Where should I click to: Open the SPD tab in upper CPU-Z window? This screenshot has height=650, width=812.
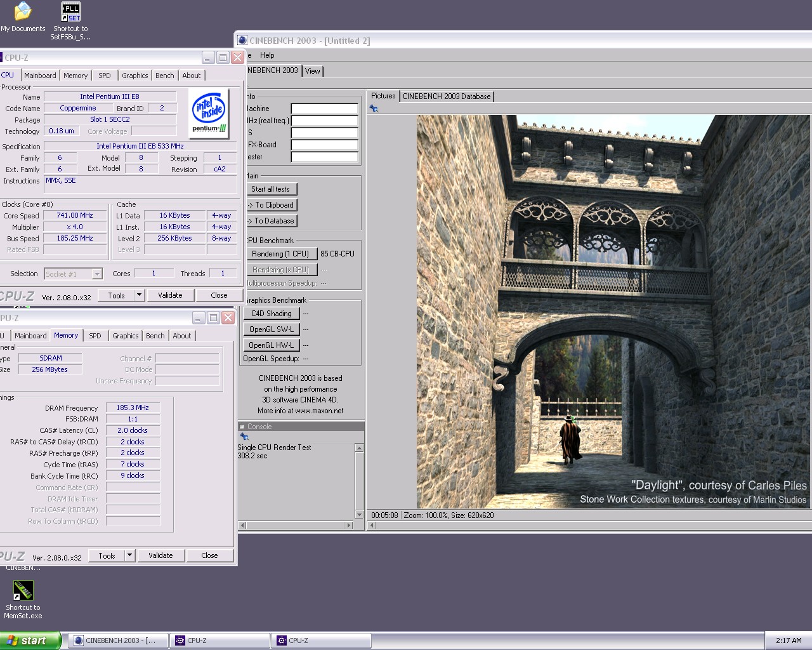point(105,76)
